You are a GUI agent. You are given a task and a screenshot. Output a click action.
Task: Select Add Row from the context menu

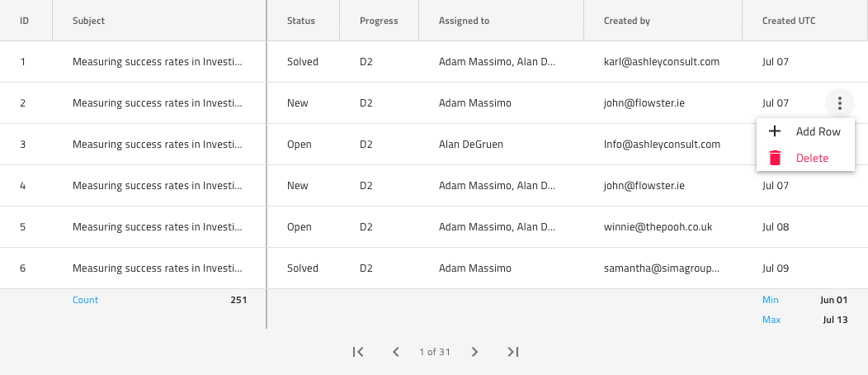(x=818, y=131)
